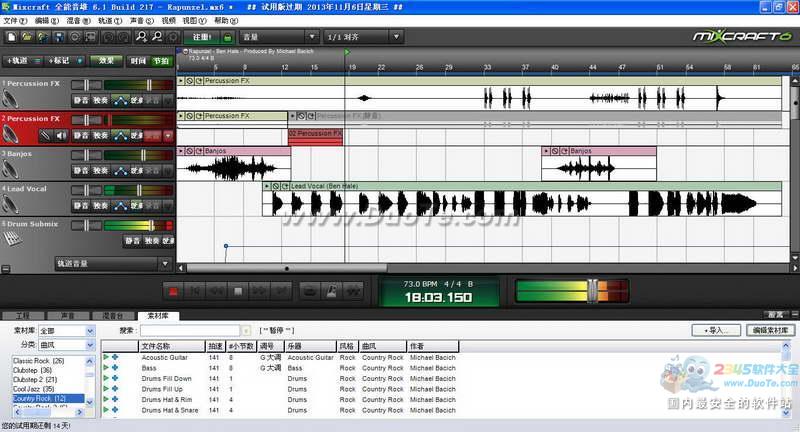Click the 效果 effects button
800x432 pixels.
click(106, 61)
